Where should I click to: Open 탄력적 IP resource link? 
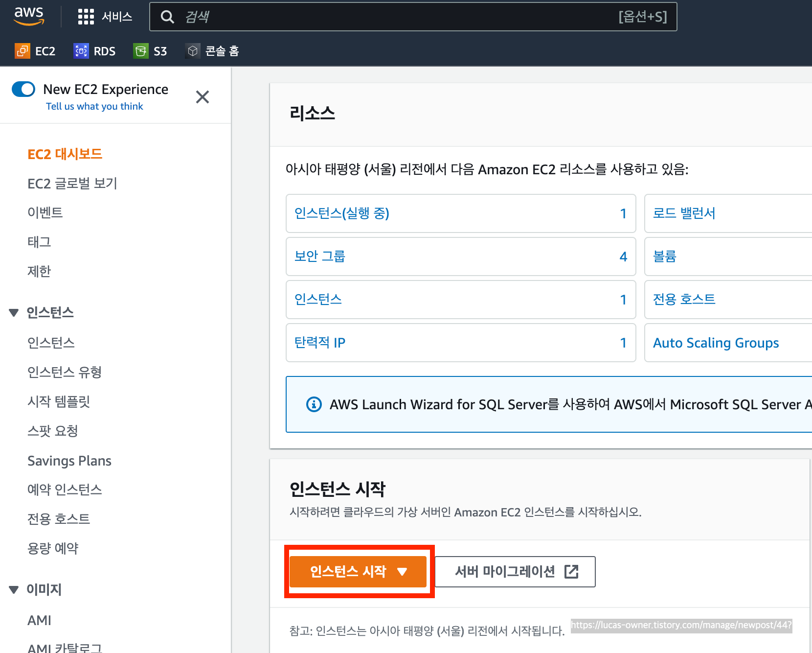320,342
